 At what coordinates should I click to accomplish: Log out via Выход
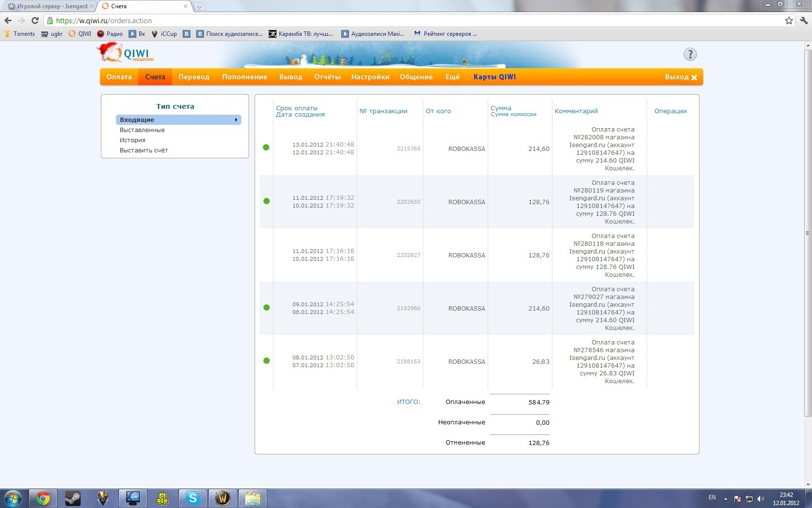(x=681, y=77)
